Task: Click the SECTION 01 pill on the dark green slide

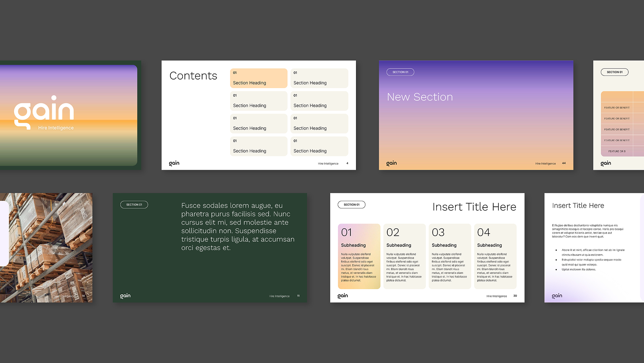Action: [x=134, y=205]
